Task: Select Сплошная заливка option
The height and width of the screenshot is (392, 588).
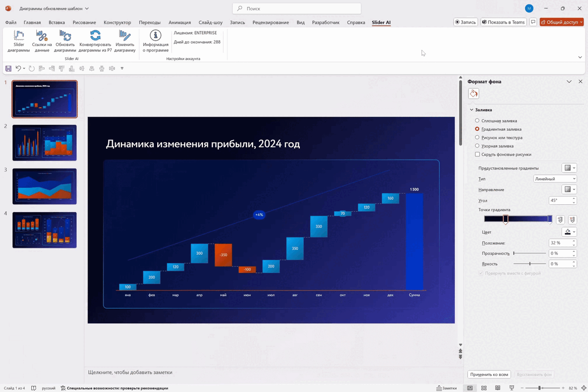Action: coord(496,121)
